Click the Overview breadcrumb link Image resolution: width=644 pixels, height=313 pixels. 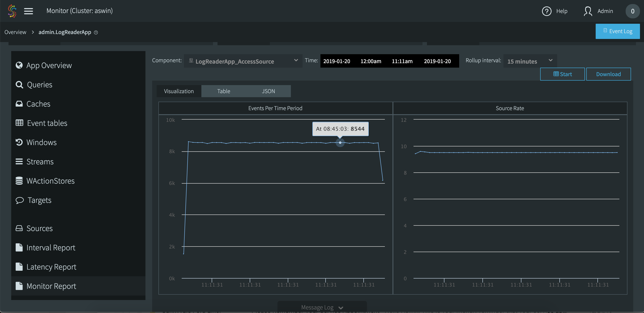coord(15,32)
